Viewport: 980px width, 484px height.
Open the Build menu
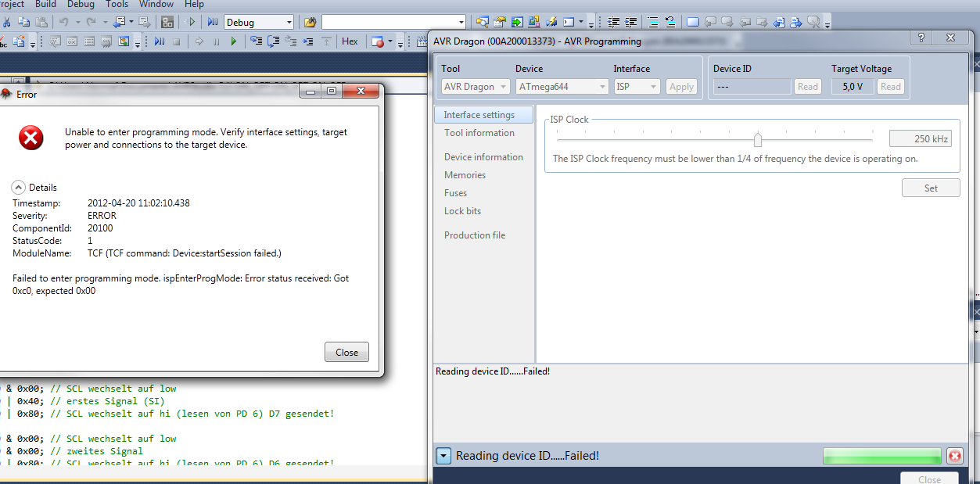coord(45,5)
